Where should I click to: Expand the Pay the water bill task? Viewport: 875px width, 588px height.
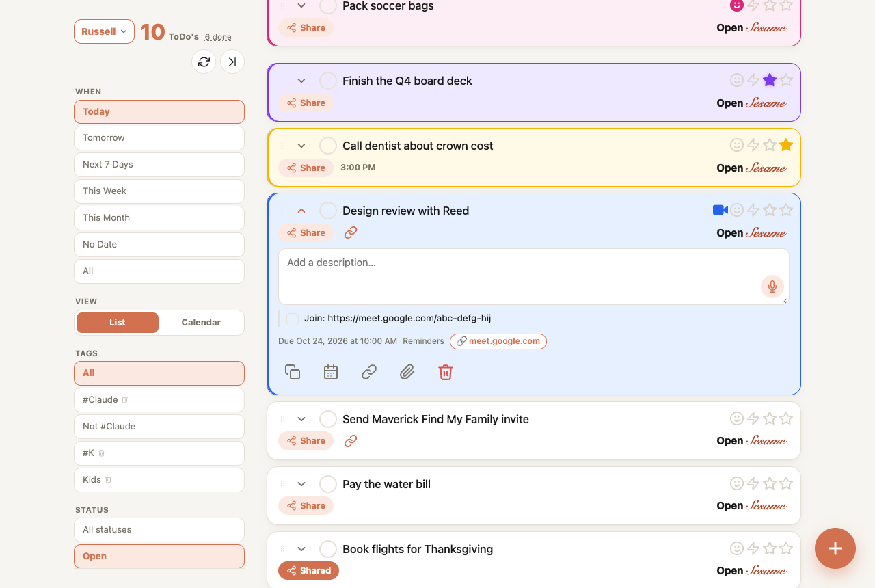click(301, 484)
